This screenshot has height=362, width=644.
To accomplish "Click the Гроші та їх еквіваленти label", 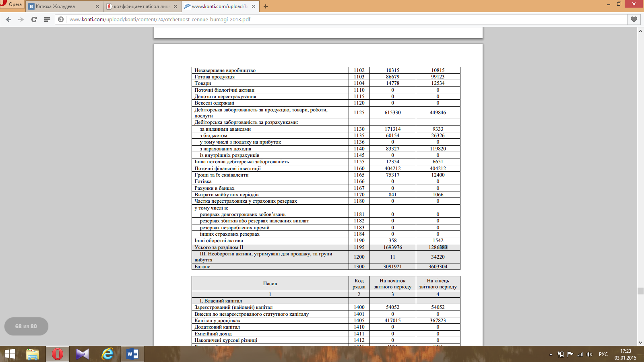I will [221, 175].
